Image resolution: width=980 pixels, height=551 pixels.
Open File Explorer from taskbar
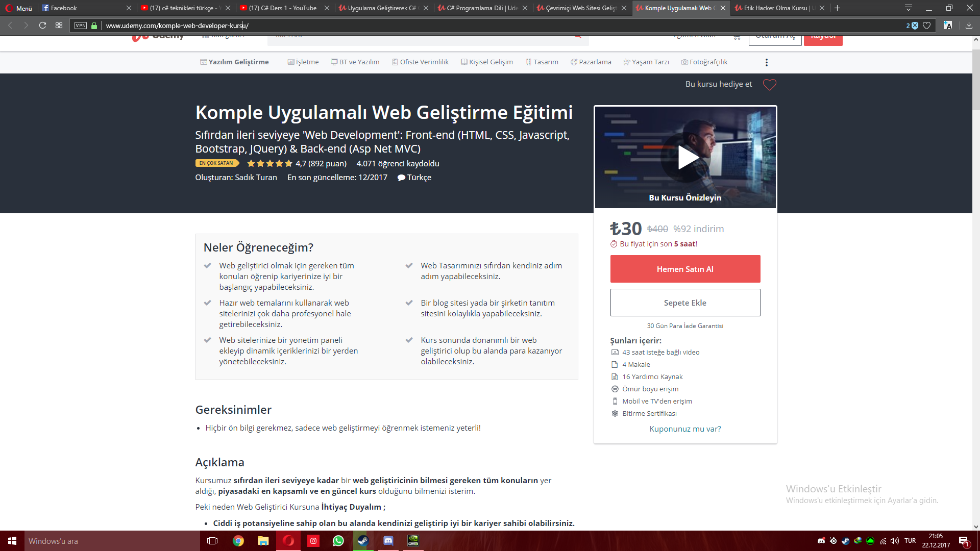click(263, 541)
